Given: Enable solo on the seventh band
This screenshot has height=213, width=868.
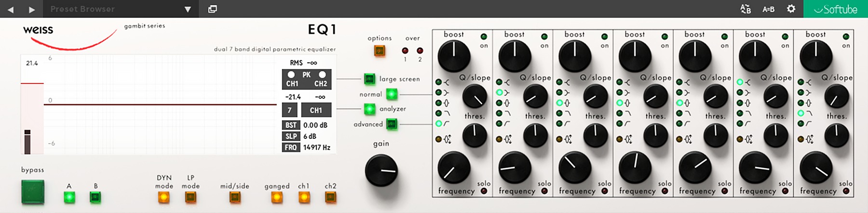Looking at the screenshot, I should click(846, 191).
